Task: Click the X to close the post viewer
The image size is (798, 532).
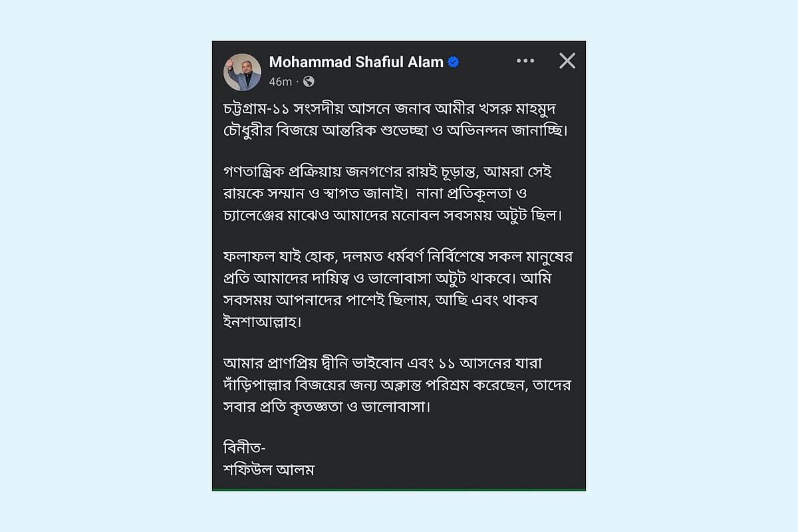Action: [567, 61]
